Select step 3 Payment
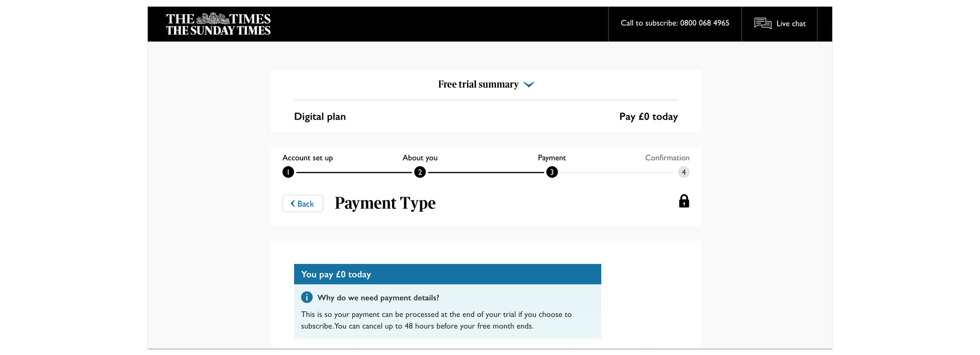This screenshot has width=980, height=355. coord(552,172)
